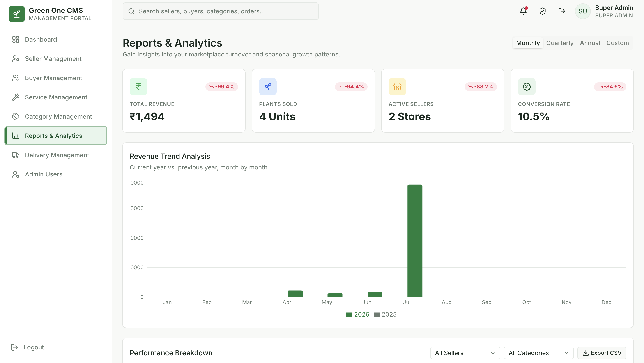The image size is (644, 363).
Task: Navigate to Category Management
Action: [56, 116]
